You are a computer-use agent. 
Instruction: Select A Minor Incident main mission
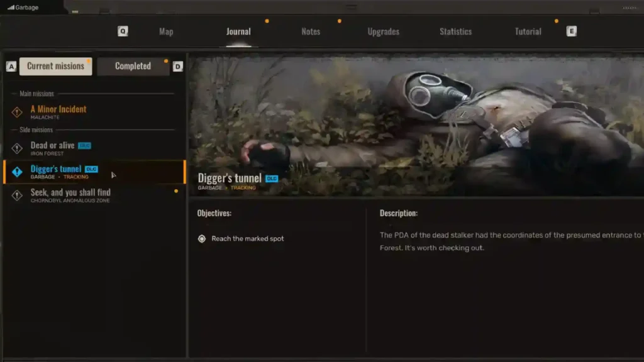[94, 112]
